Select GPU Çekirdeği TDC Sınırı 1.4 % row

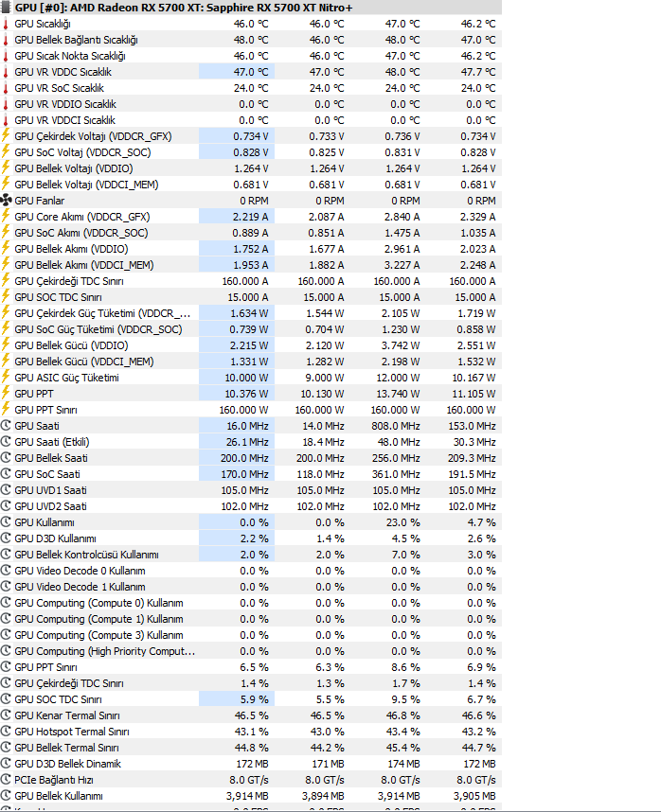click(x=251, y=682)
